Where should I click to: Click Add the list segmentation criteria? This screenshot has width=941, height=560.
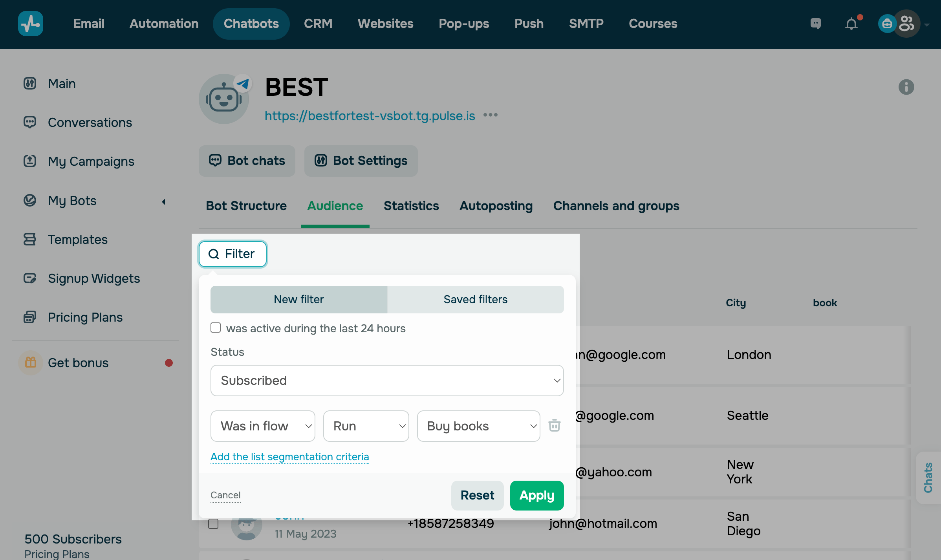click(290, 457)
